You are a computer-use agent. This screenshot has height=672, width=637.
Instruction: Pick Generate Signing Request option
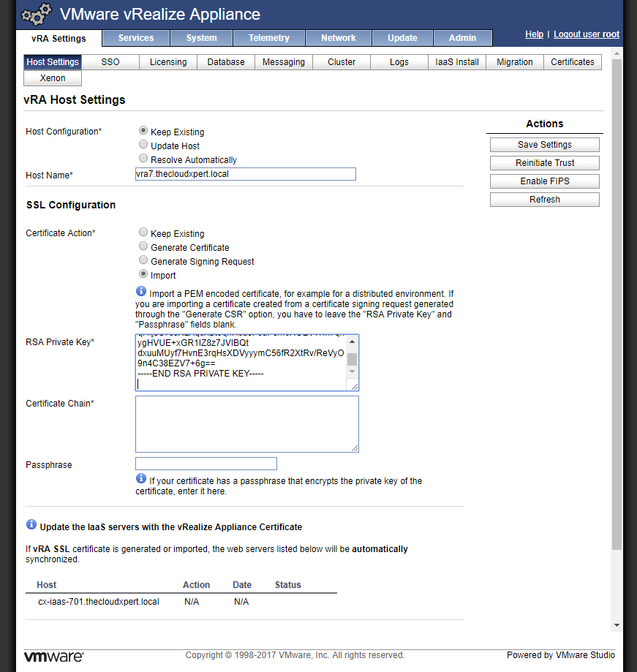pos(143,261)
